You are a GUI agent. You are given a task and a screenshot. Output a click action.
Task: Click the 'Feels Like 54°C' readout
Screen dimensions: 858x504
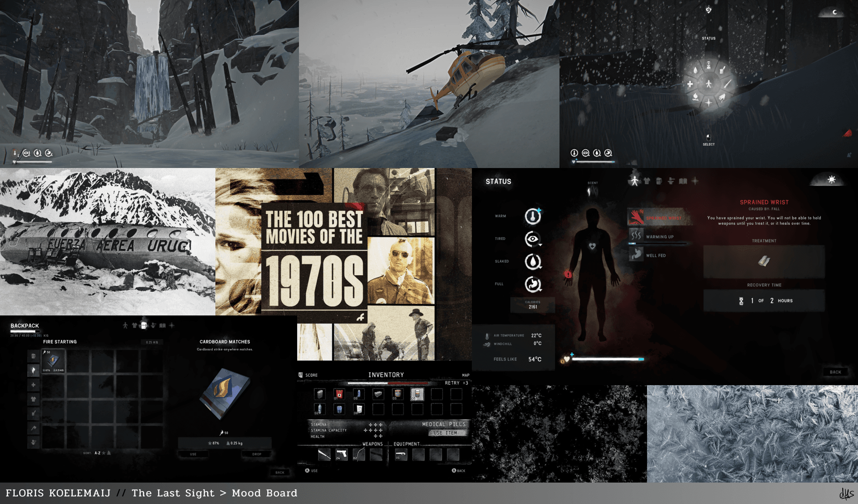point(517,359)
